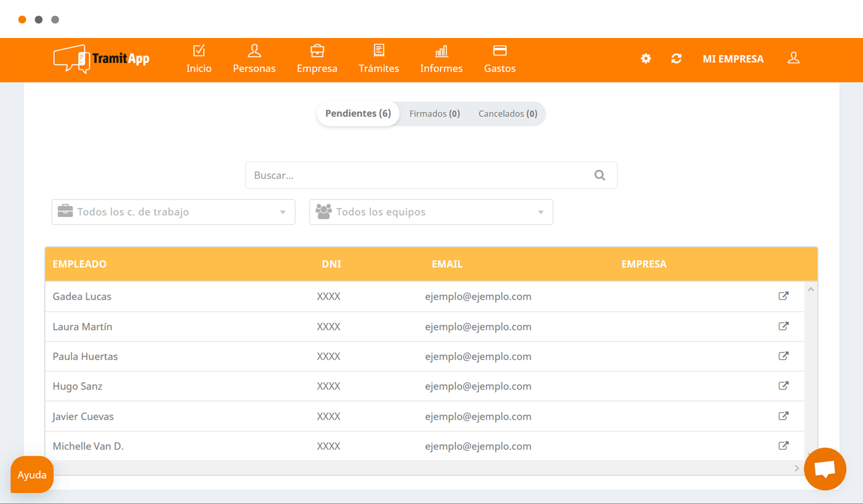Image resolution: width=863 pixels, height=504 pixels.
Task: Open Informes section
Action: (x=441, y=59)
